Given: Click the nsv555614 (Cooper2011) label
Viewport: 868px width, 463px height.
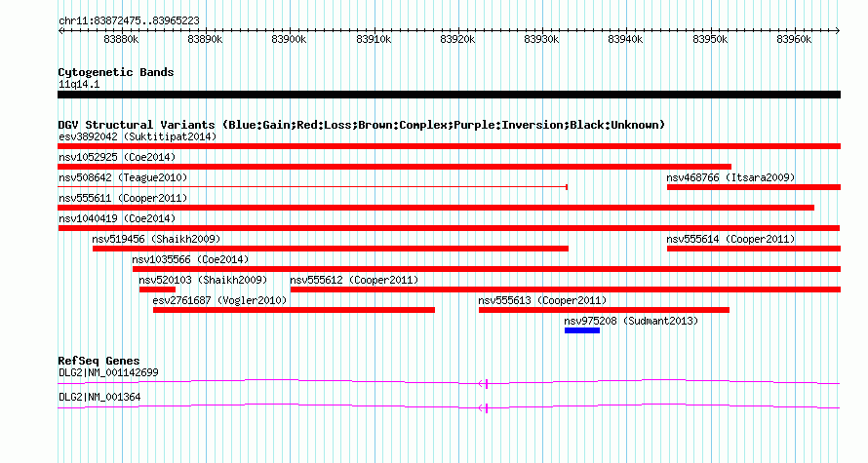Looking at the screenshot, I should point(730,239).
